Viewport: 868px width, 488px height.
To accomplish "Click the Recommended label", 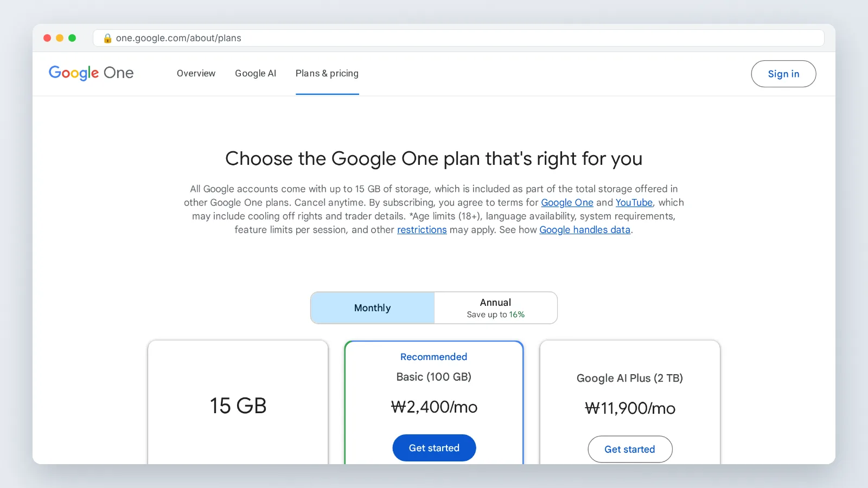I will coord(433,357).
